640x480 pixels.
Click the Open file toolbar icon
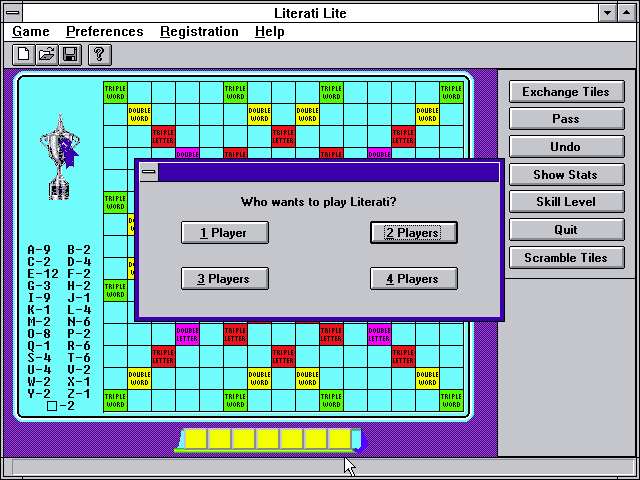pyautogui.click(x=46, y=54)
